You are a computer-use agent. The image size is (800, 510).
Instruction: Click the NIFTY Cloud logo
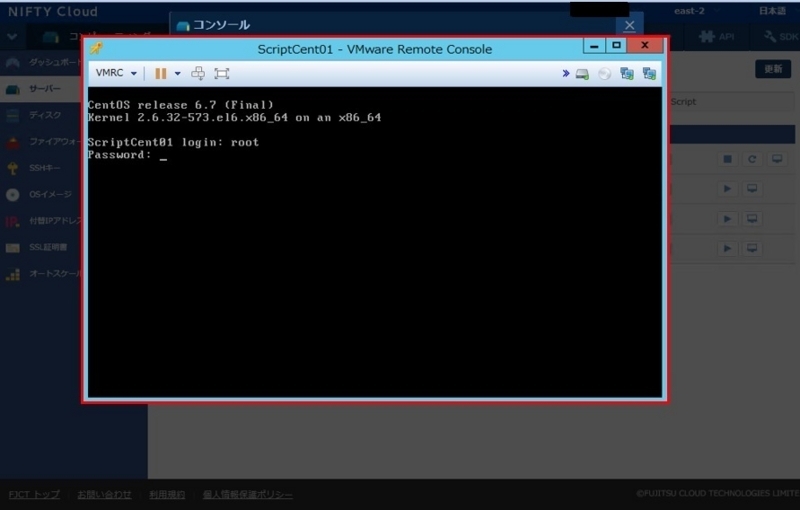tap(53, 12)
